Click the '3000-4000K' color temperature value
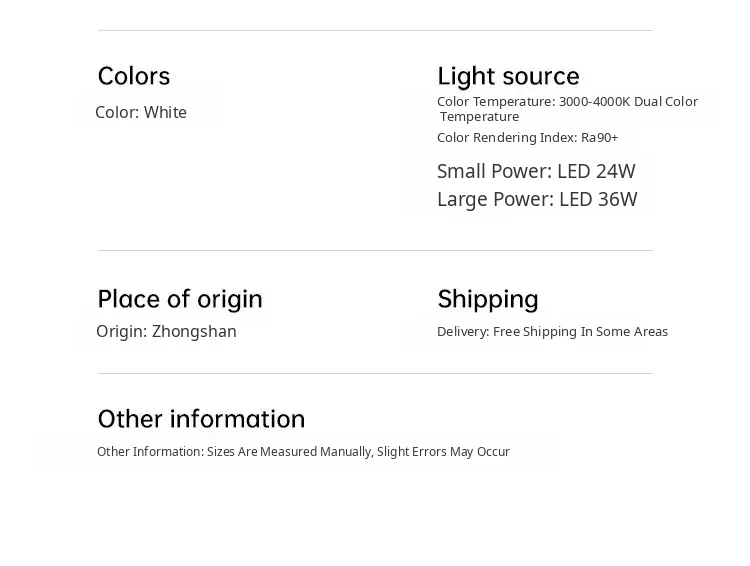 [594, 102]
